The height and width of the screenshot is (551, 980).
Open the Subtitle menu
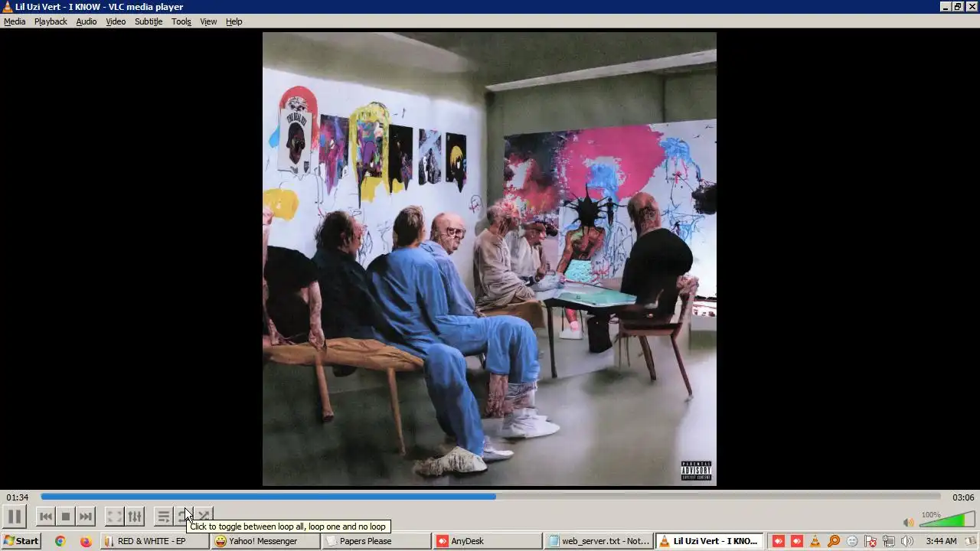(149, 21)
